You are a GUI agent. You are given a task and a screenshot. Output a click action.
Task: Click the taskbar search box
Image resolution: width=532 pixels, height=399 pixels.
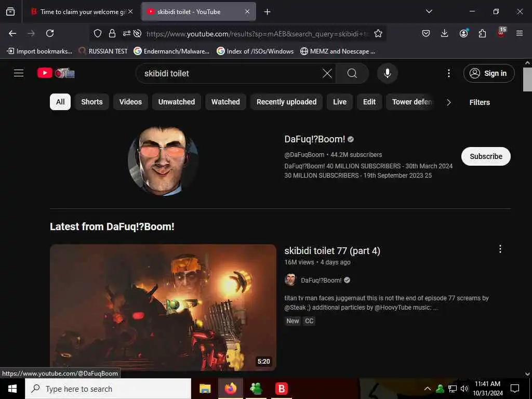[x=108, y=389]
